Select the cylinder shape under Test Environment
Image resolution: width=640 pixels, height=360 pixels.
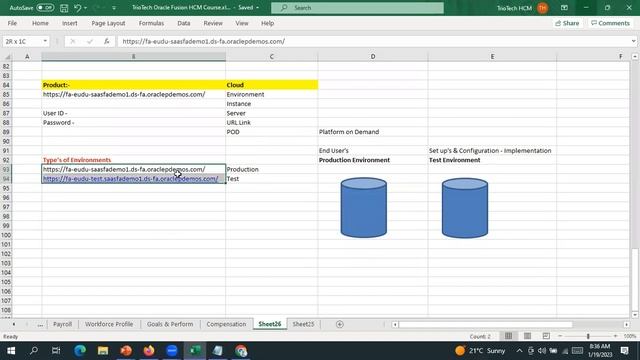click(465, 207)
